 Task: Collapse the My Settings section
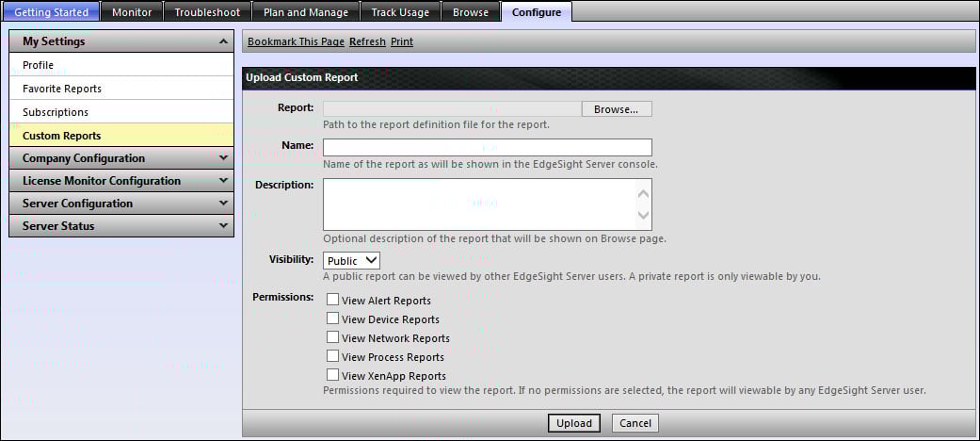pos(121,41)
